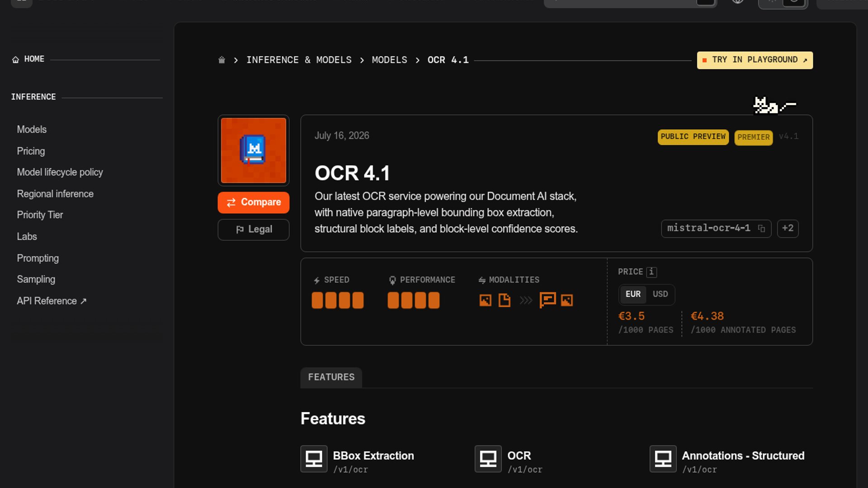868x488 pixels.
Task: Click the text output modality icon
Action: pyautogui.click(x=547, y=300)
